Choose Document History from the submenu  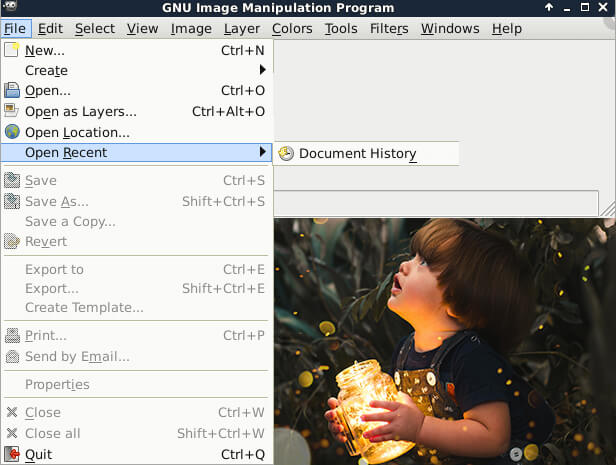pyautogui.click(x=357, y=153)
